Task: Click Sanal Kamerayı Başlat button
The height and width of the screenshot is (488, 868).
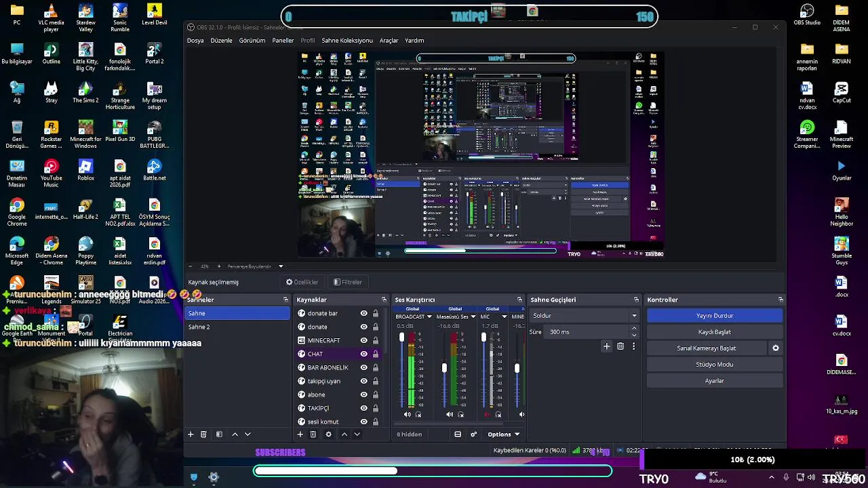Action: [707, 348]
